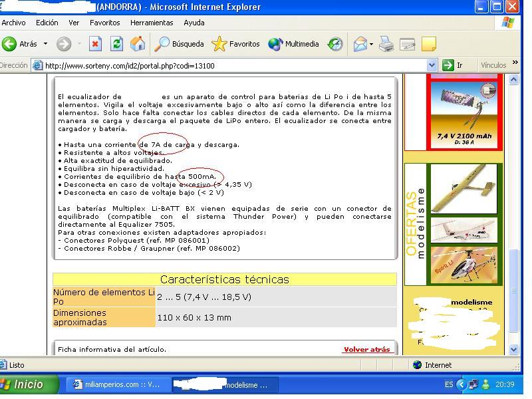Open the Ayuda menu
The height and width of the screenshot is (399, 532).
click(x=194, y=23)
